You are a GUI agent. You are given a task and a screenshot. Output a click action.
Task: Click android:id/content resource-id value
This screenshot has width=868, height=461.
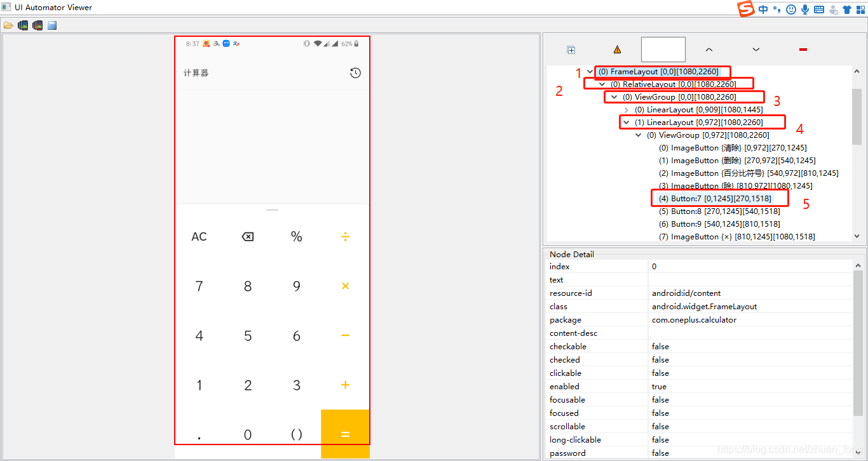tap(686, 293)
